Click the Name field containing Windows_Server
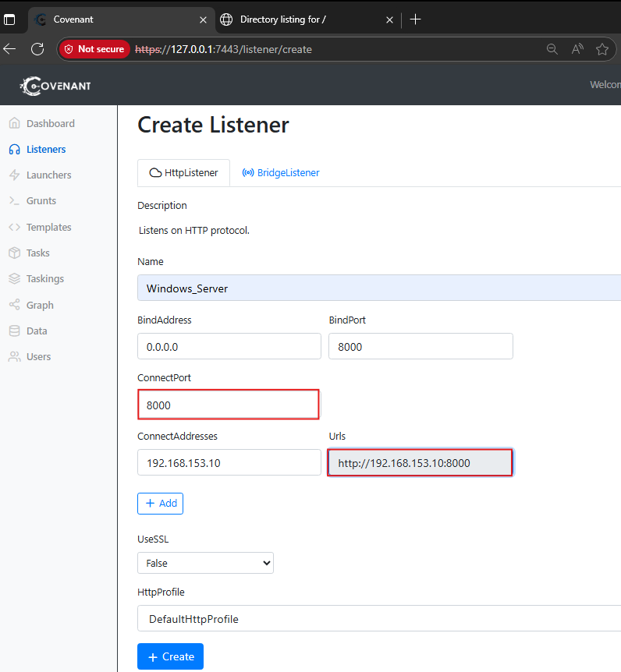 click(379, 288)
